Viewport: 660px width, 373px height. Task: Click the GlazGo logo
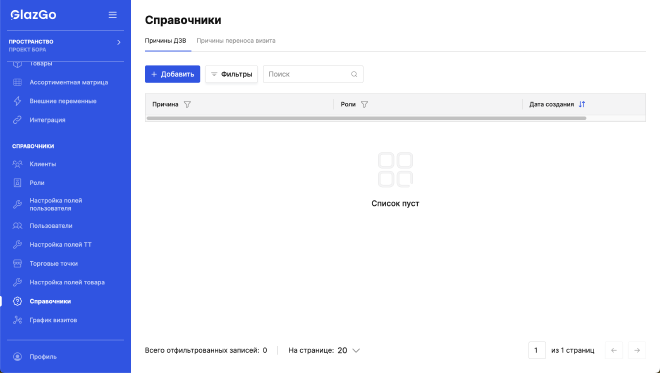(33, 15)
